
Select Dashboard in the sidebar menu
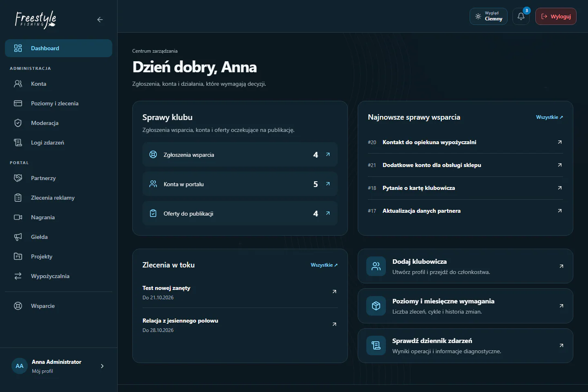[58, 48]
